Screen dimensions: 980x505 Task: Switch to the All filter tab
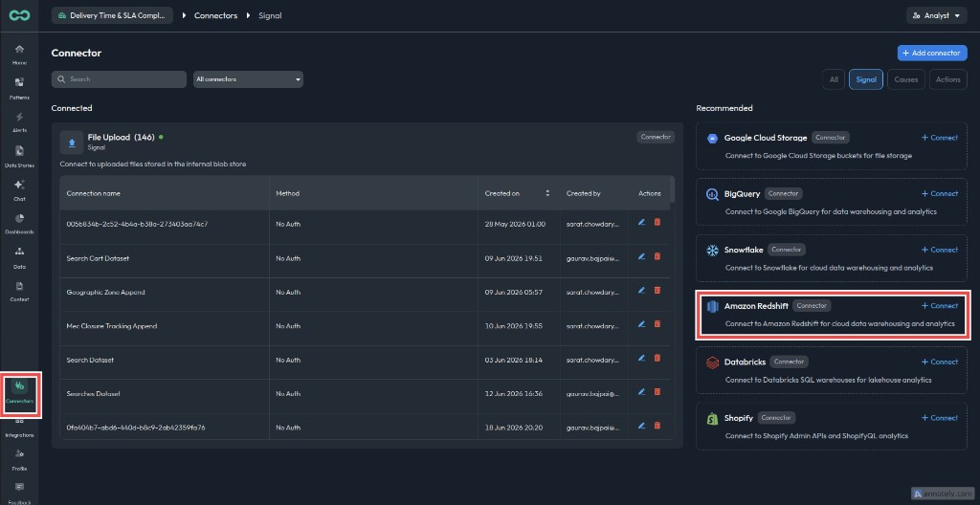tap(834, 79)
